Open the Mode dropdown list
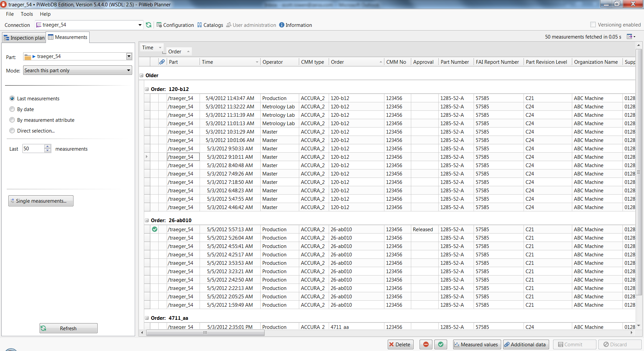644x351 pixels. 128,70
